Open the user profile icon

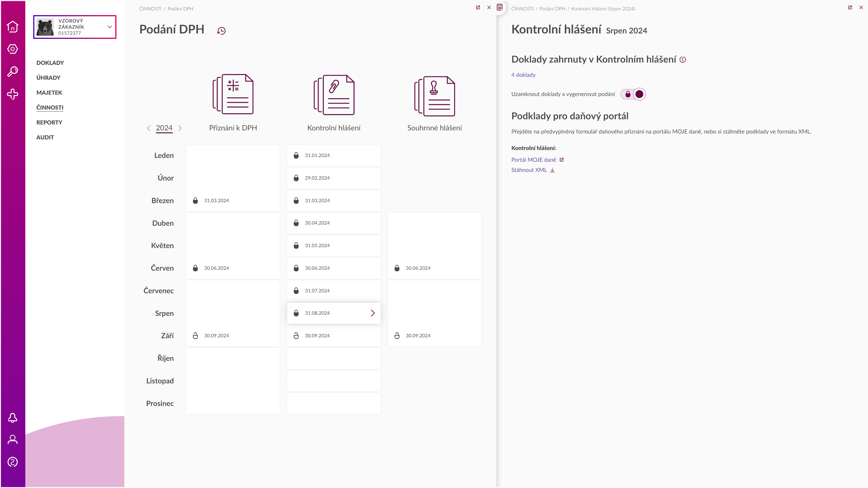coord(12,439)
